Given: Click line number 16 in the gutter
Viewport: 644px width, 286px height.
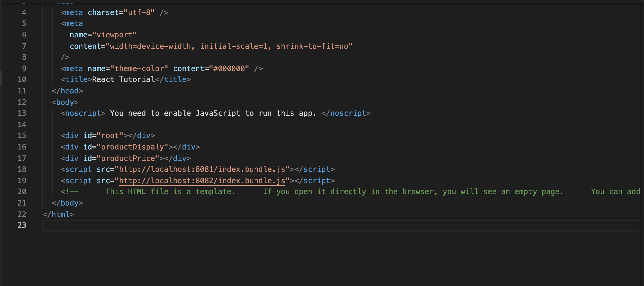Looking at the screenshot, I should pos(22,147).
